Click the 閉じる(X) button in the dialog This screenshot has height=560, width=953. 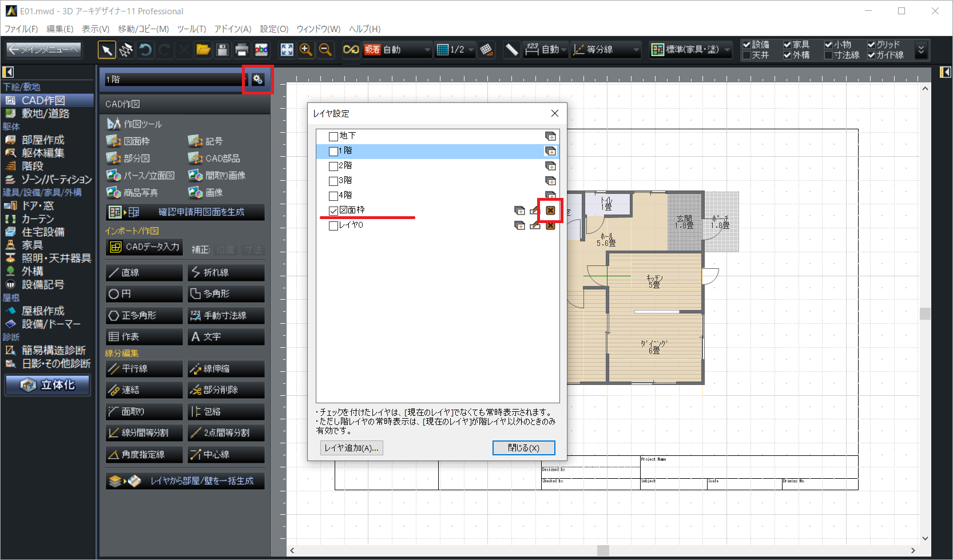coord(523,448)
